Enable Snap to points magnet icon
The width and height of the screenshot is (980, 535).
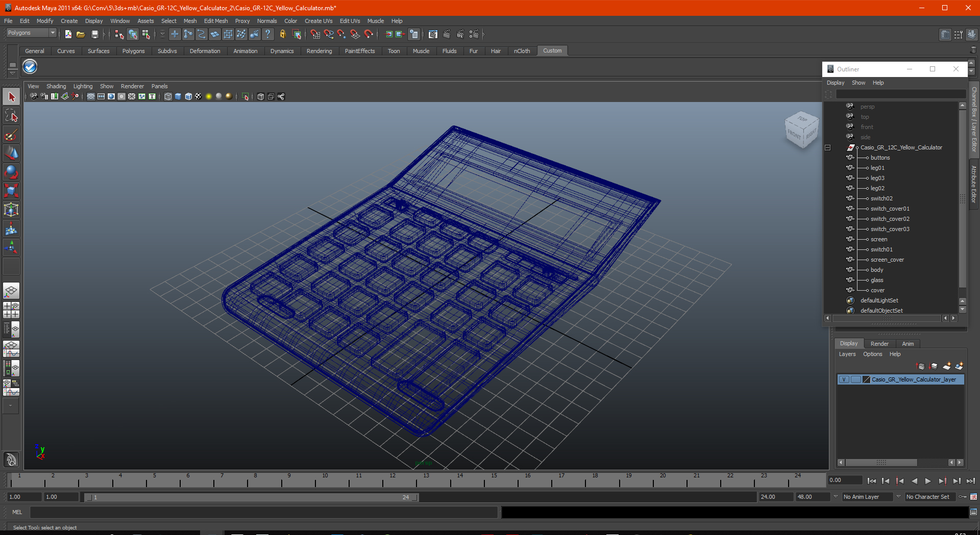(341, 34)
